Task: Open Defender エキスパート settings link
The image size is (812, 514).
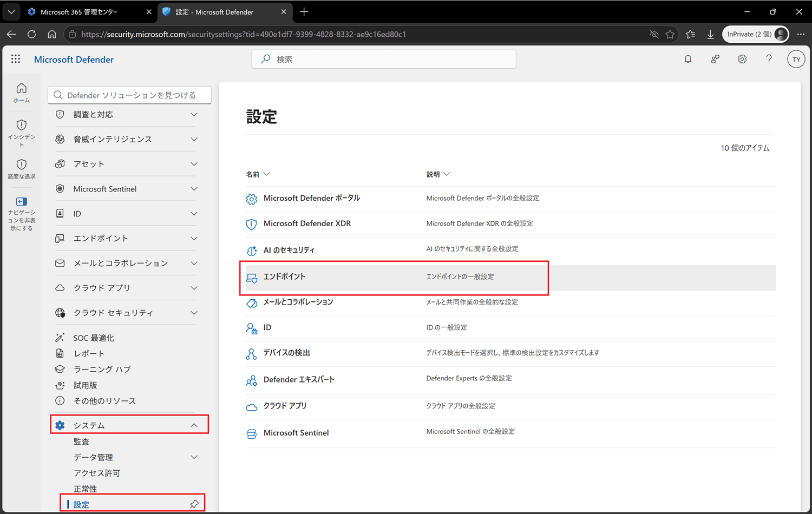Action: pos(299,379)
